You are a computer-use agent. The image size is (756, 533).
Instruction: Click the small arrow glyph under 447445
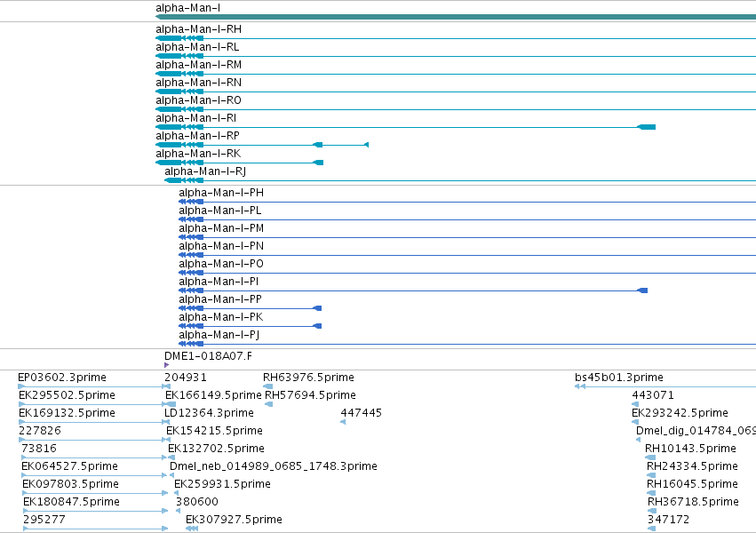point(343,422)
